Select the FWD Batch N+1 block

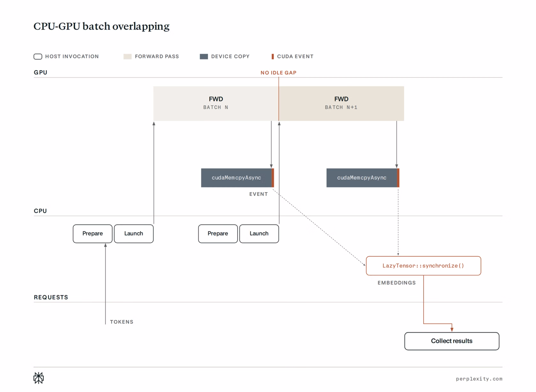pyautogui.click(x=341, y=103)
